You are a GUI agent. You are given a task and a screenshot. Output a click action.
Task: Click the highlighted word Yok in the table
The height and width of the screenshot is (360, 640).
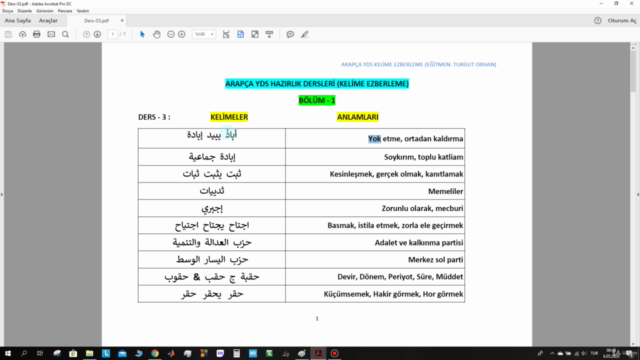click(x=374, y=139)
